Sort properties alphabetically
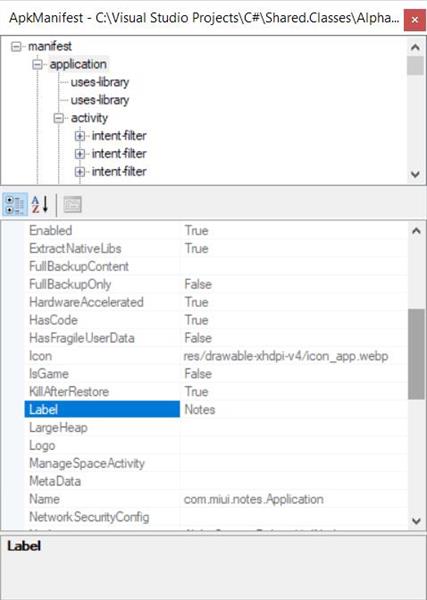Image resolution: width=427 pixels, height=600 pixels. click(40, 204)
